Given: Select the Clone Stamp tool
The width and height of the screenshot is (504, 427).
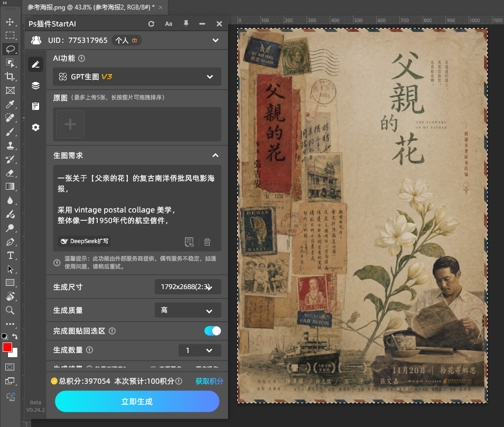Looking at the screenshot, I should tap(10, 145).
